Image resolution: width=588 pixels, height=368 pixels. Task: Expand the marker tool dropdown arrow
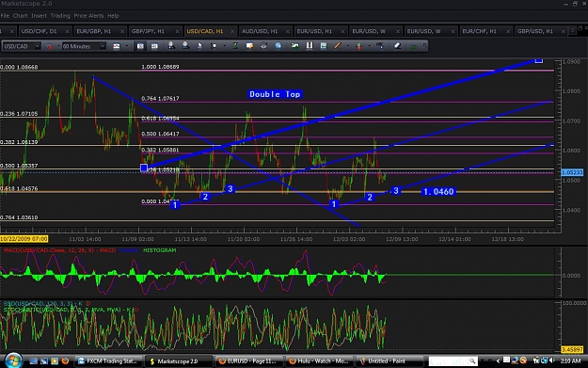tap(369, 46)
